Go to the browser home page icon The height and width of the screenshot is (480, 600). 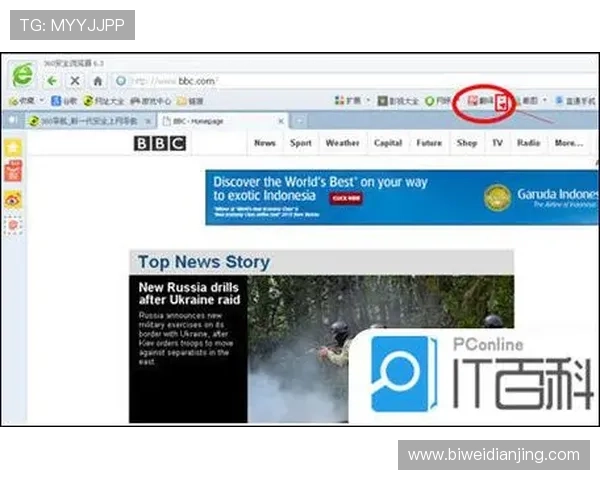pyautogui.click(x=97, y=80)
